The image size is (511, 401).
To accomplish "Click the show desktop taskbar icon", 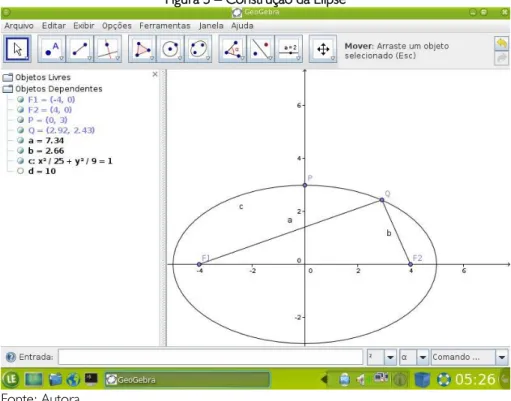I will tap(34, 379).
